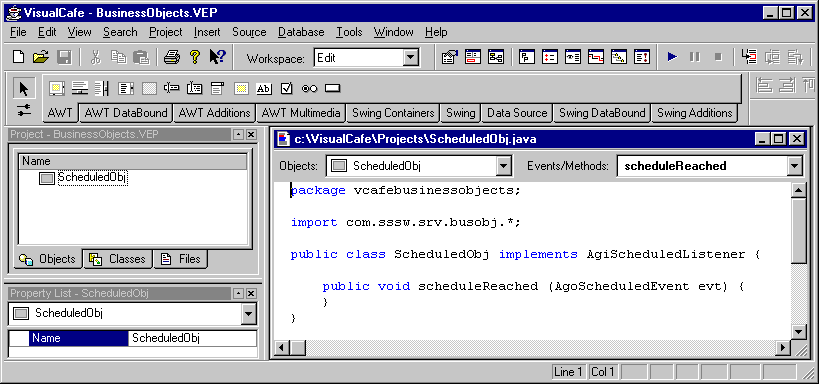Click the source editor scroll up arrow
This screenshot has width=819, height=384.
click(x=799, y=190)
